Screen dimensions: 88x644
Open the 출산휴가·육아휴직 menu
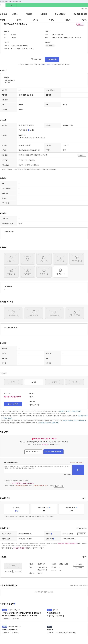tap(80, 14)
